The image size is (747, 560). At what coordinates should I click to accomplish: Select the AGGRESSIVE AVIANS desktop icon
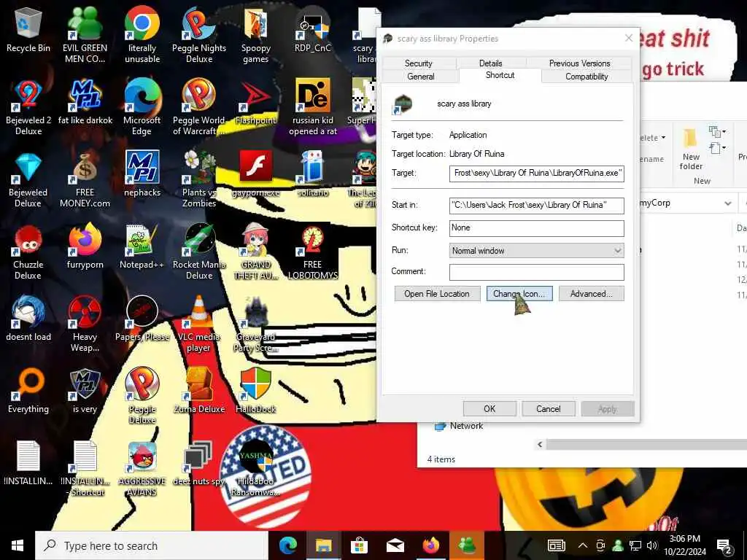click(142, 469)
